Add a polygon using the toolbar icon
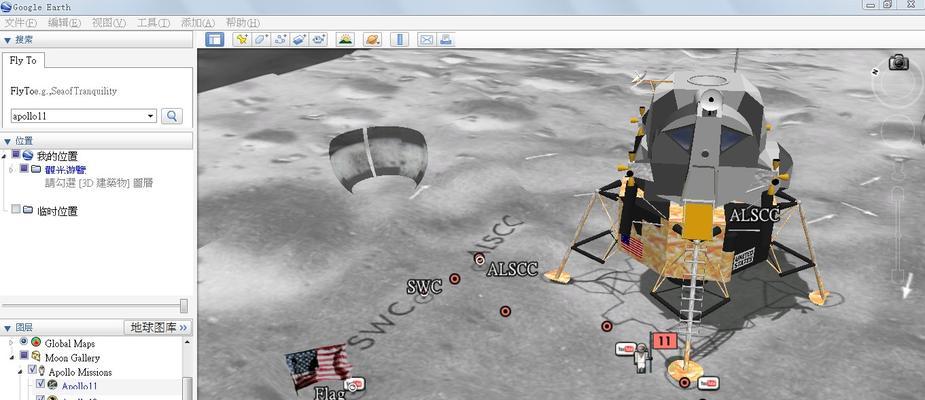The image size is (925, 400). [260, 40]
